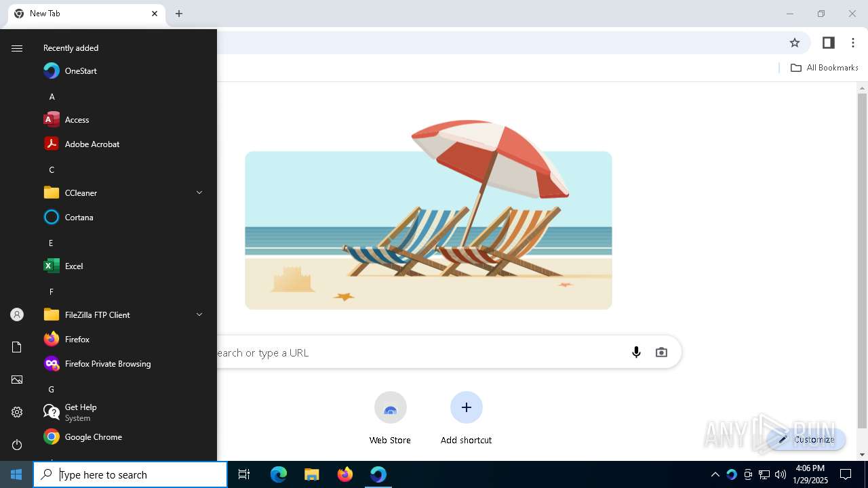Click the Add shortcut tile

coord(466,418)
